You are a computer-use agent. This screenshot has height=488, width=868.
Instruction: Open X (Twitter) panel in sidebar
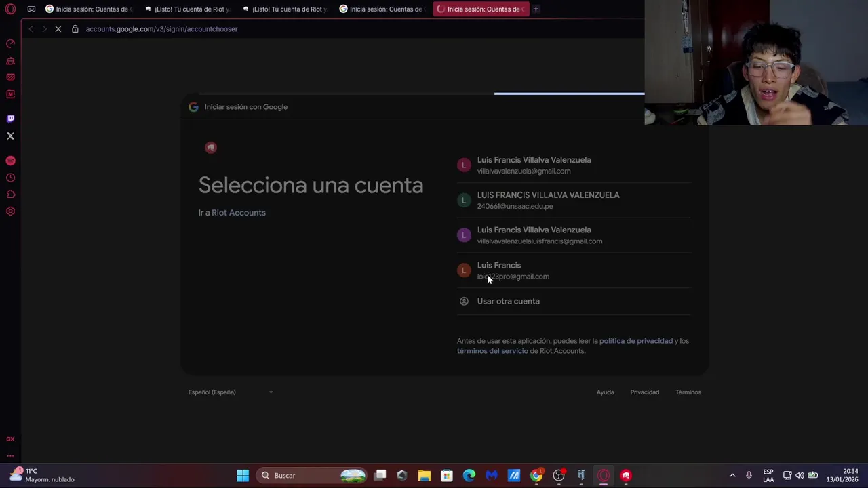pyautogui.click(x=10, y=136)
